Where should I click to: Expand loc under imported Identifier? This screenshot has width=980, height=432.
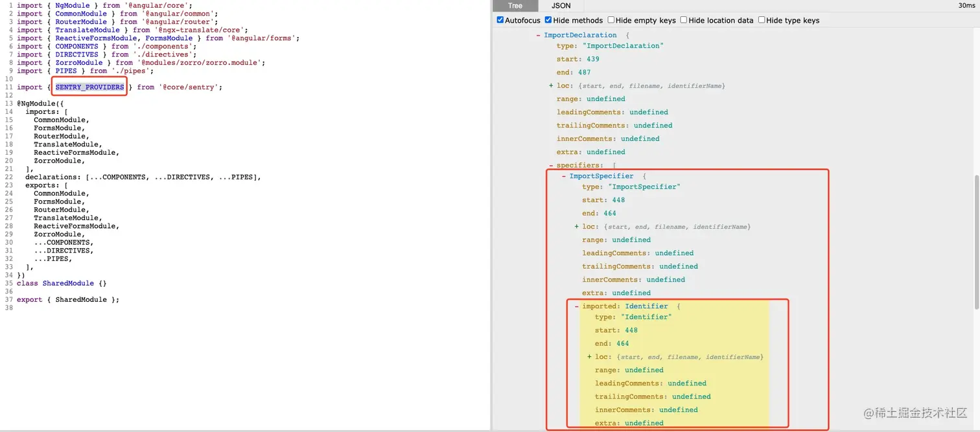point(589,357)
